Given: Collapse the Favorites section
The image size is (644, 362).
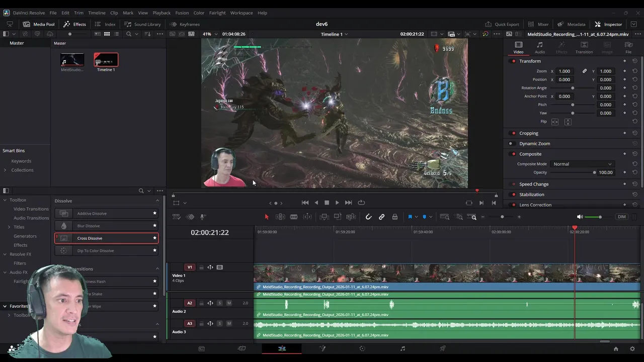Looking at the screenshot, I should 5,306.
